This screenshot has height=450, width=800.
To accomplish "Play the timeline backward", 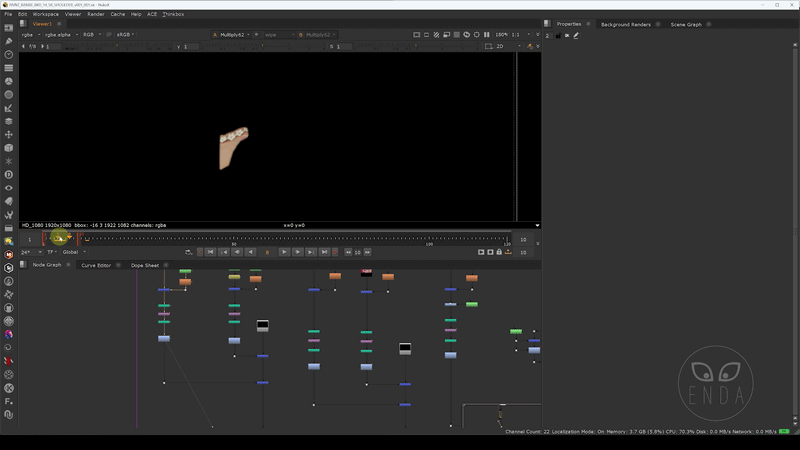I will [251, 252].
